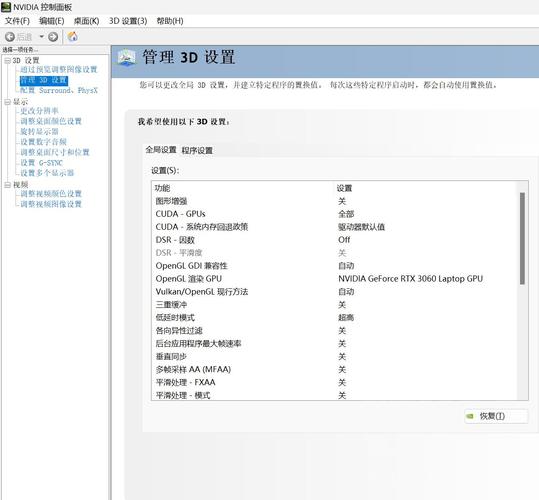Open 更改分辨率 in the task tree

pos(39,111)
